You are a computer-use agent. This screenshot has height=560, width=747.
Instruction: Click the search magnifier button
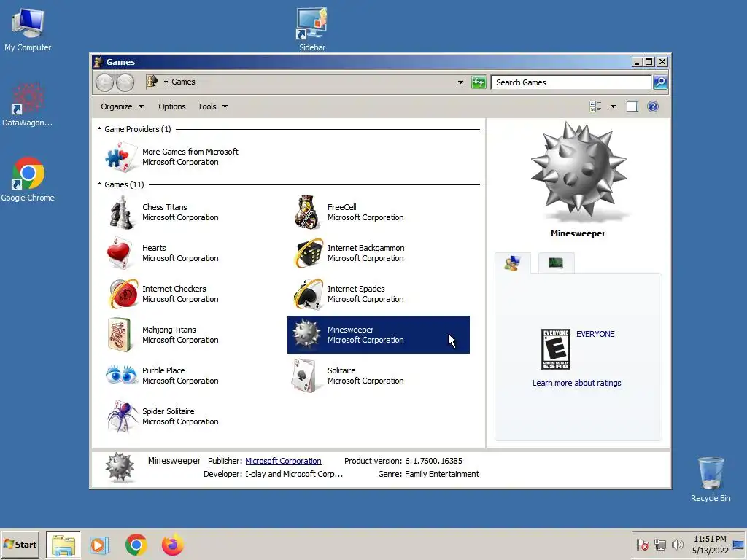(x=659, y=82)
